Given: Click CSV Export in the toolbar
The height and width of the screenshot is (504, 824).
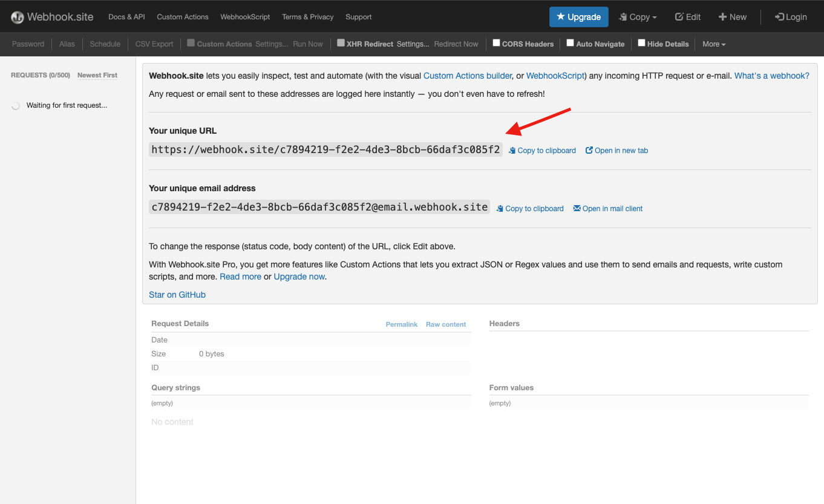Looking at the screenshot, I should coord(154,44).
